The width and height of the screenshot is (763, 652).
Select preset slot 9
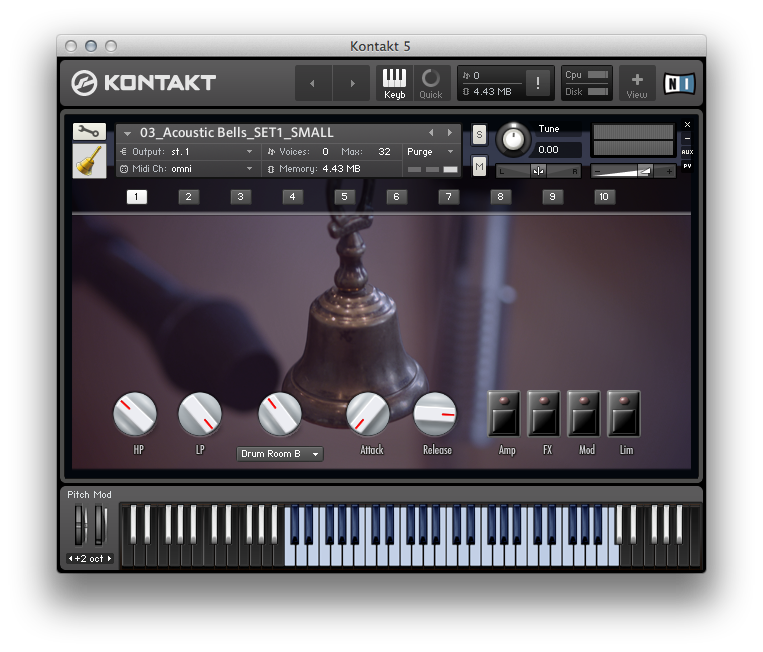[552, 197]
